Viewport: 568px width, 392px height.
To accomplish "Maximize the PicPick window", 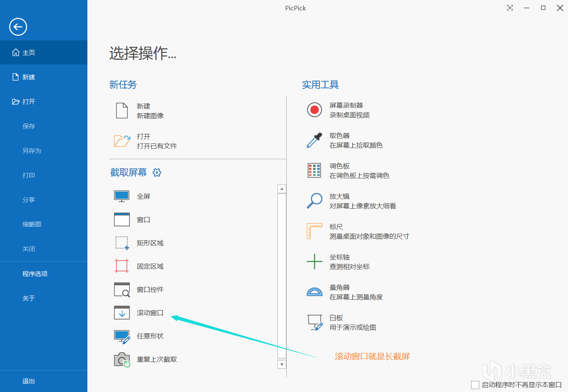I will [543, 8].
